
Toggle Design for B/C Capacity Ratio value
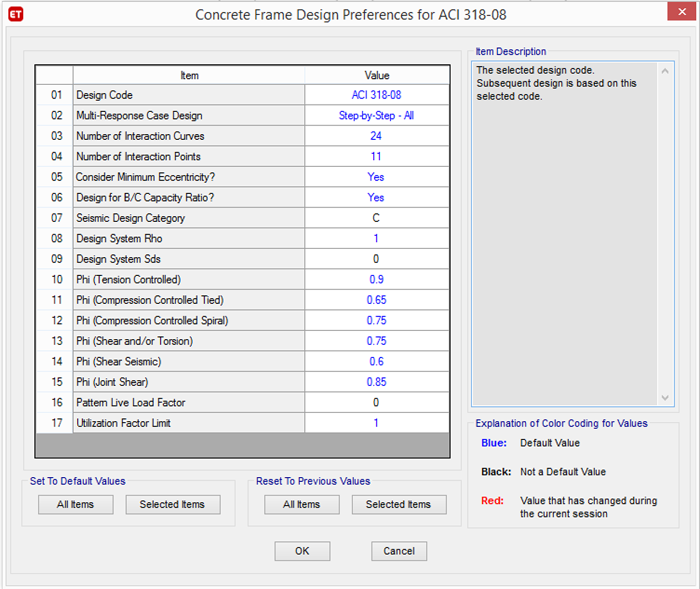(376, 198)
